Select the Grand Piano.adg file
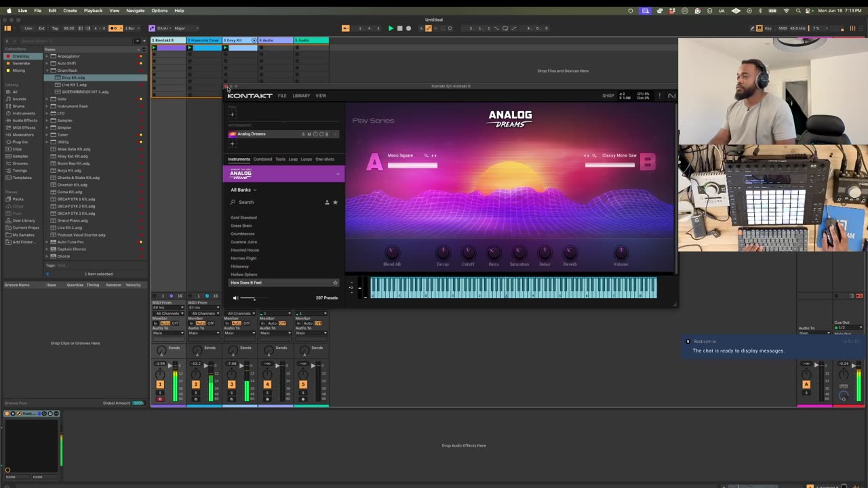This screenshot has width=868, height=488. [x=74, y=220]
